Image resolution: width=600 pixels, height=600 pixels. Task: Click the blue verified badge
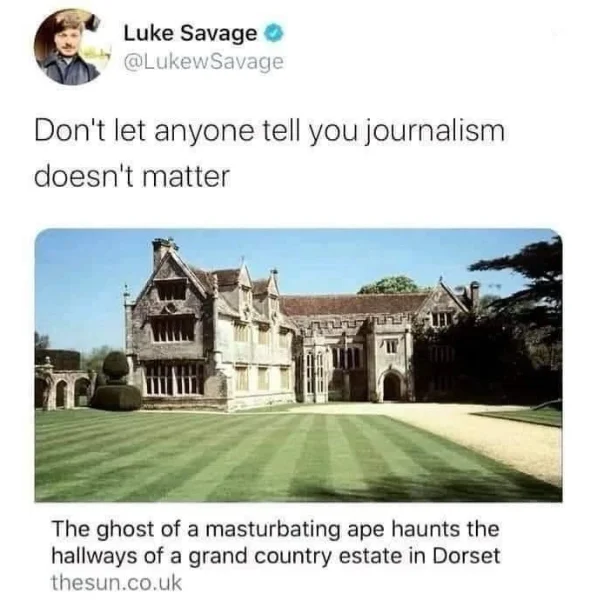(x=274, y=34)
